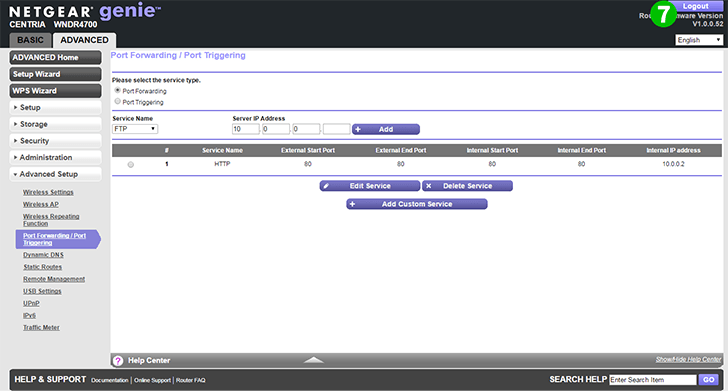Screen dimensions: 728x391
Task: Expand the Administration menu section
Action: coord(55,157)
